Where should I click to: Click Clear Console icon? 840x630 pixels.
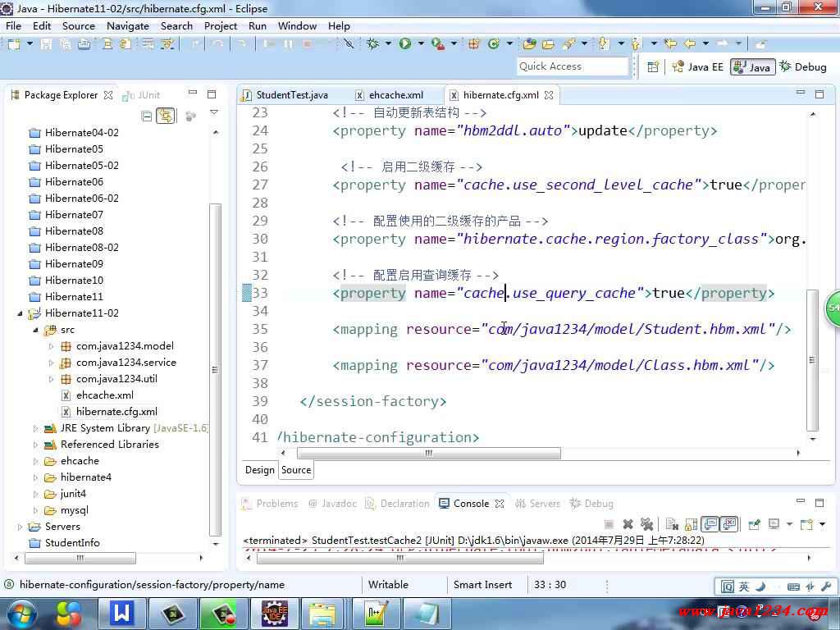click(673, 524)
